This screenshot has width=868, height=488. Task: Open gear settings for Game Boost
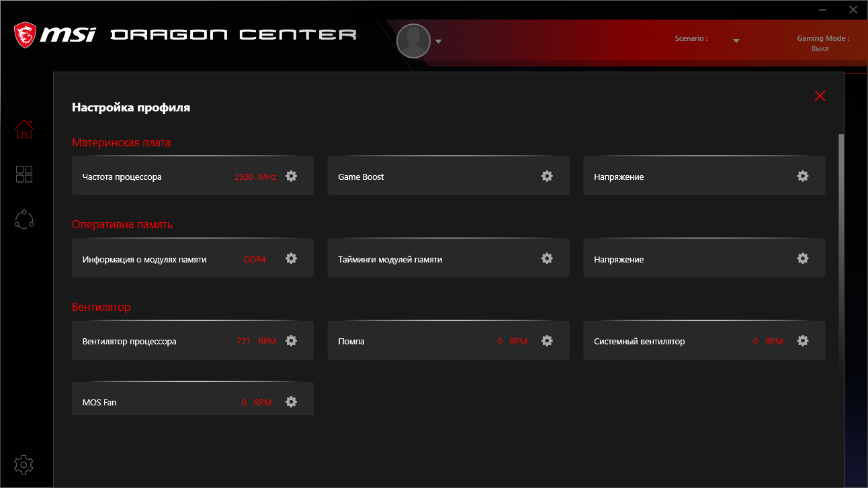click(x=547, y=176)
